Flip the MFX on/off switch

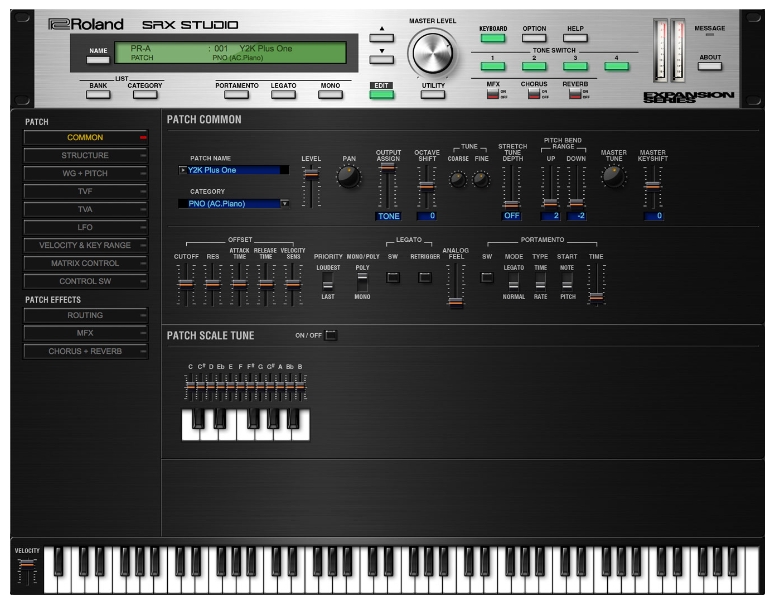[493, 94]
